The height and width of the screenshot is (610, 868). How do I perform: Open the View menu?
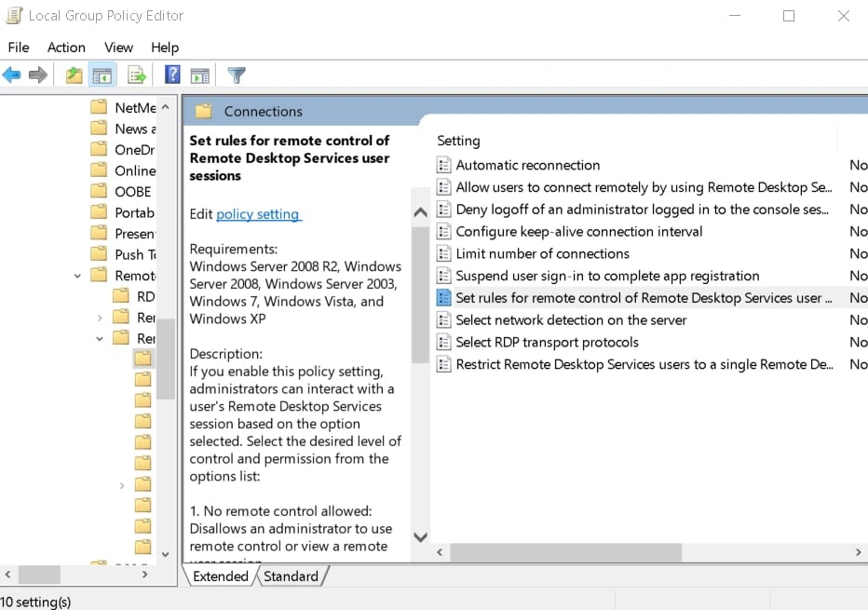click(118, 47)
